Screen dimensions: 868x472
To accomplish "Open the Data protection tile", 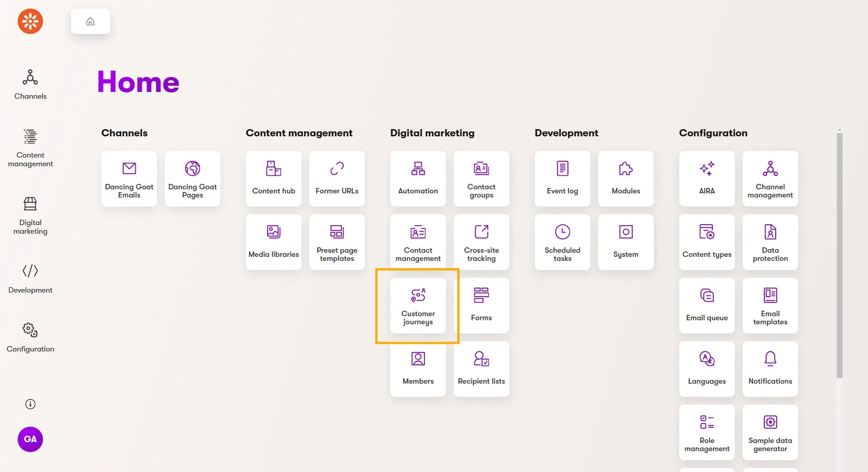I will point(770,242).
